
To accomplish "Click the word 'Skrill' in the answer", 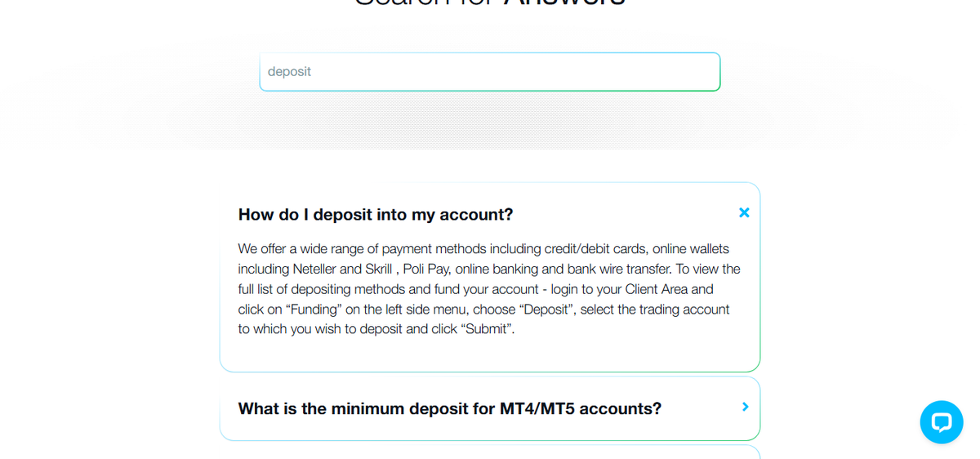I will 379,269.
